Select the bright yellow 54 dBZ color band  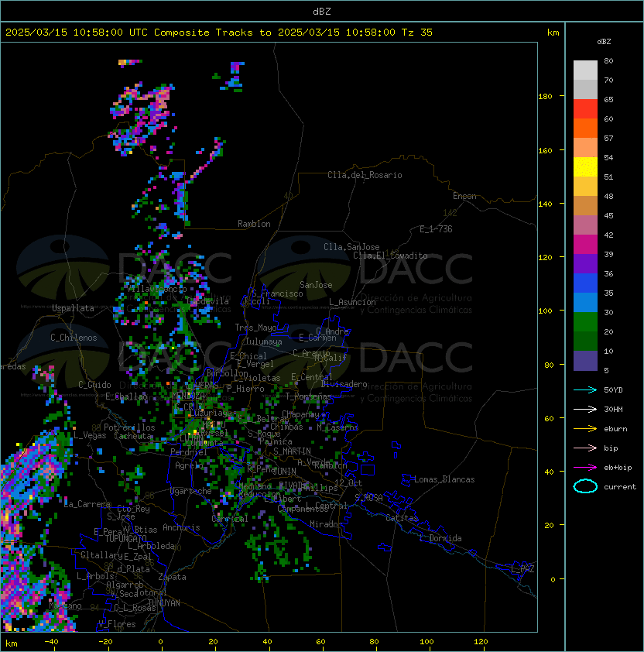coord(585,167)
